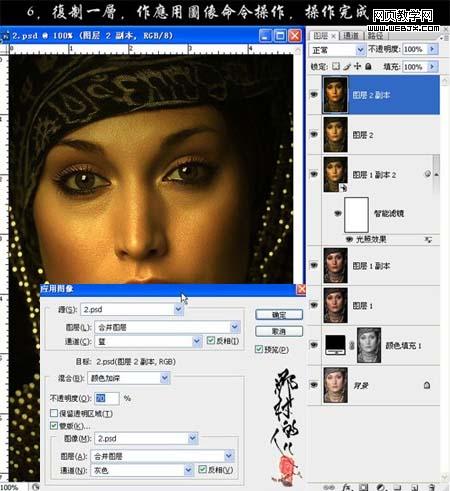Click the 确定 OK button

coord(279,315)
